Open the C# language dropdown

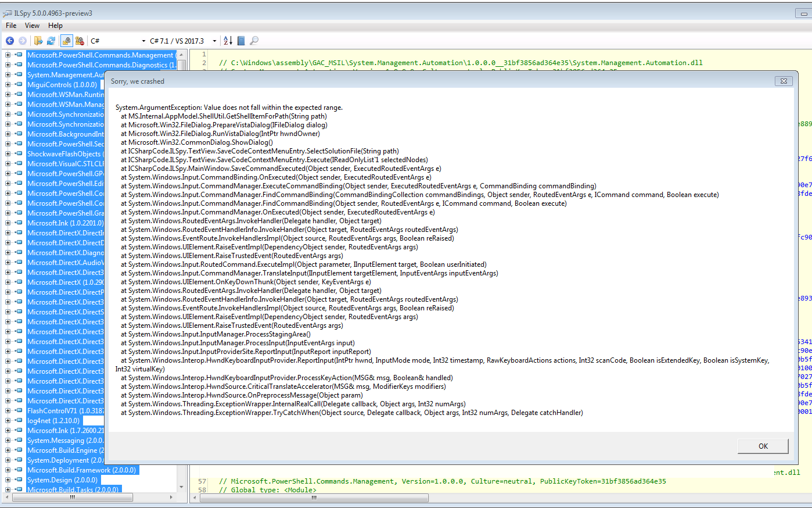[118, 41]
